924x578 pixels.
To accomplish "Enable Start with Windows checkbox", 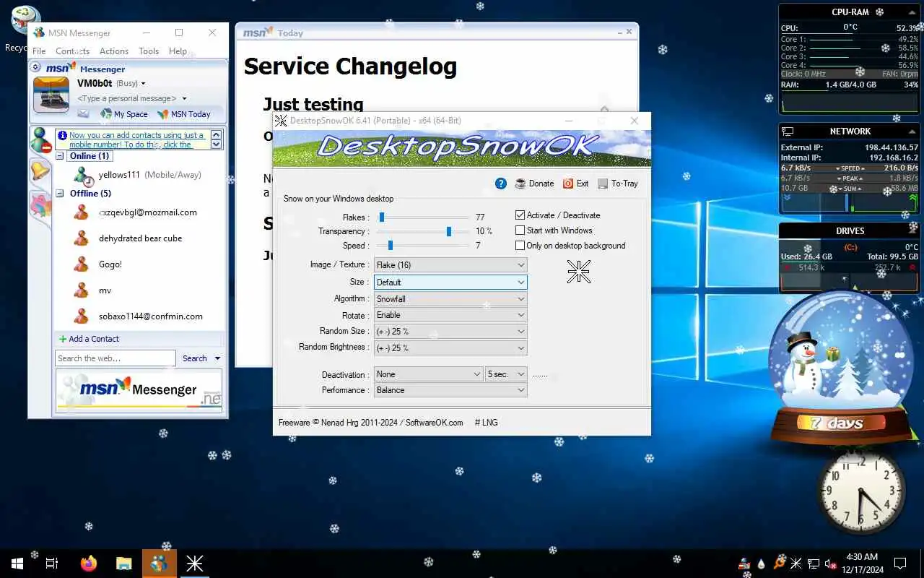I will (x=520, y=230).
